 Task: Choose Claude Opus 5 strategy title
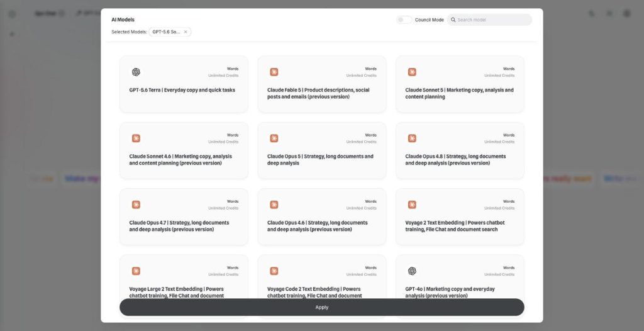(320, 160)
